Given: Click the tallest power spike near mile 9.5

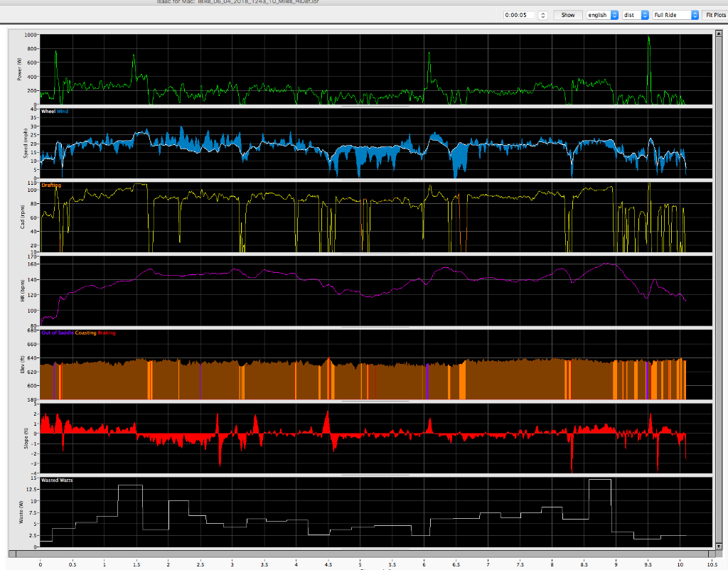Looking at the screenshot, I should tap(648, 38).
